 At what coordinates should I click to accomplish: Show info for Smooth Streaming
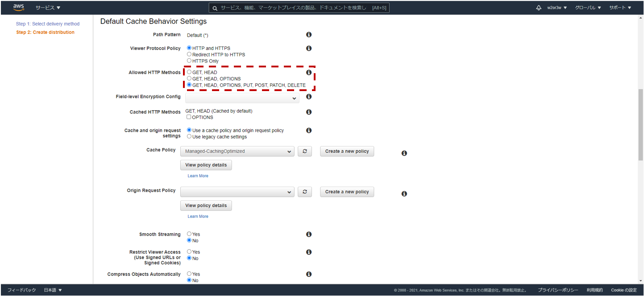pyautogui.click(x=308, y=234)
